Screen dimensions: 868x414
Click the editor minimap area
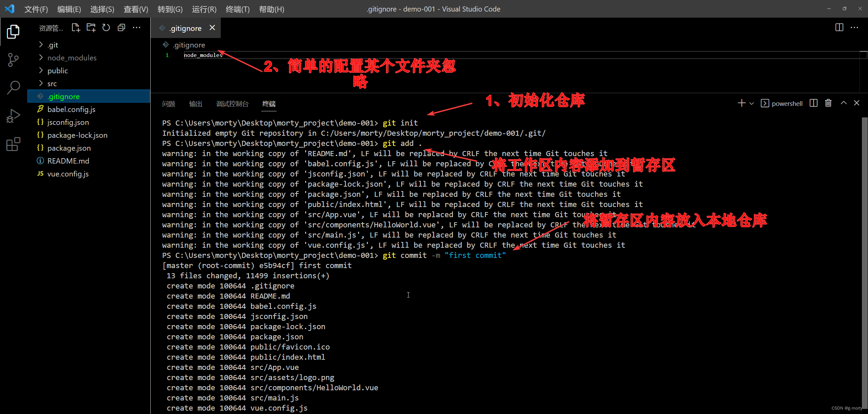pyautogui.click(x=863, y=71)
